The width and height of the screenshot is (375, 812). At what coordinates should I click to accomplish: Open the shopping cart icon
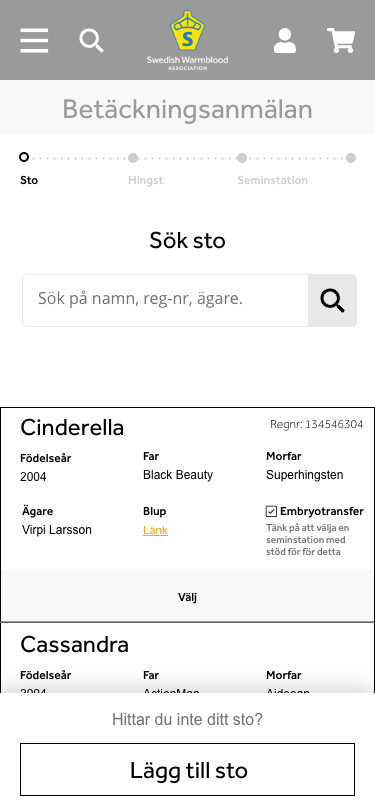(341, 40)
